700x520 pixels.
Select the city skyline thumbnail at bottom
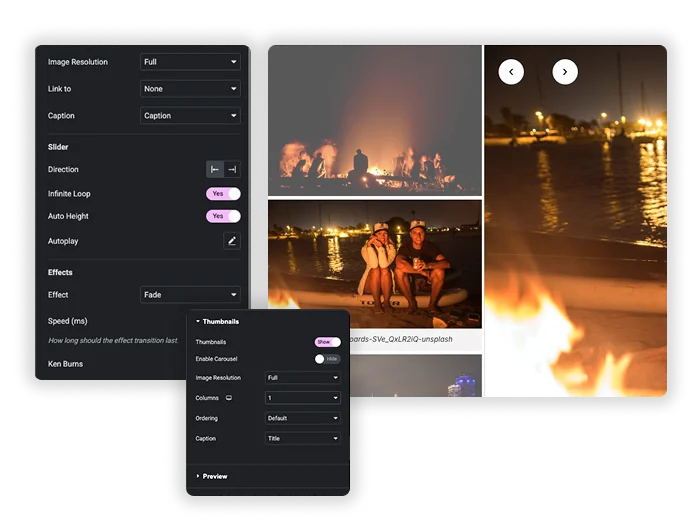(x=416, y=376)
